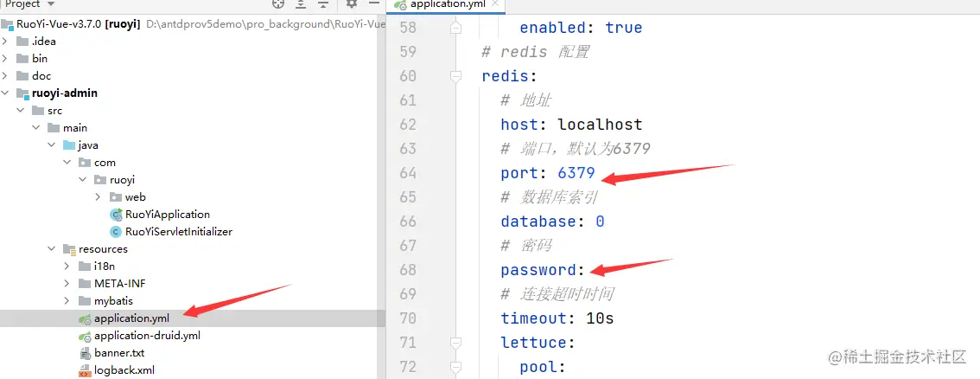Click the timeout value 10s
Screen dimensions: 980x379
pyautogui.click(x=600, y=318)
